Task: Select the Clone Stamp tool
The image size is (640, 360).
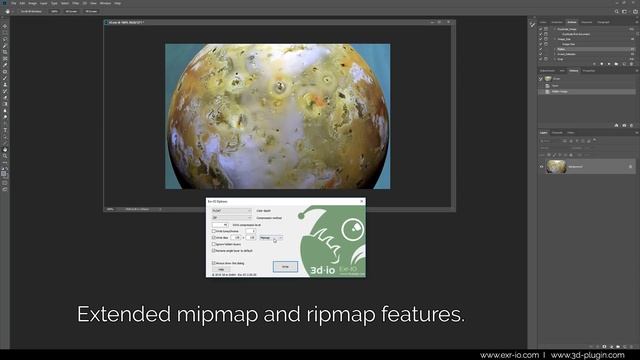Action: 5,84
